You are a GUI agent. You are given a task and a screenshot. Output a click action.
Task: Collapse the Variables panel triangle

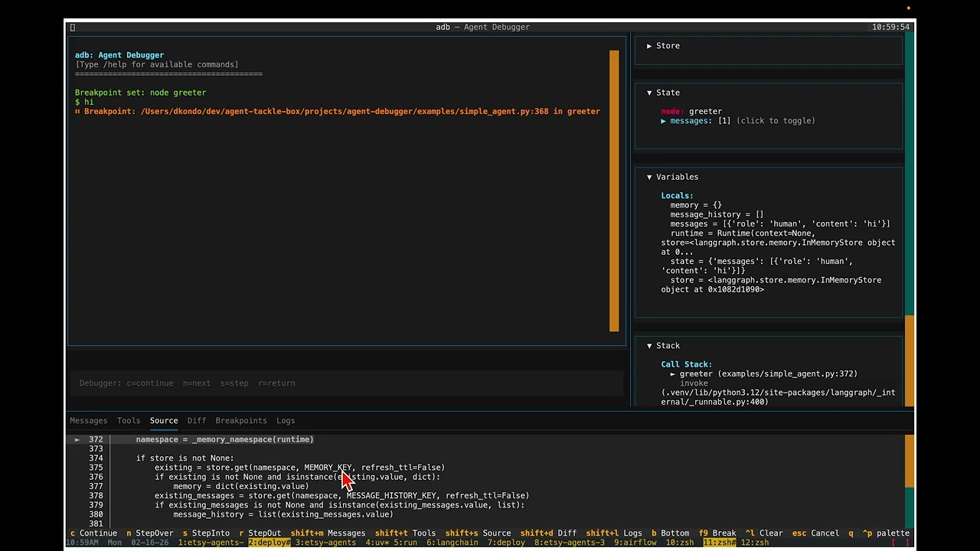point(649,177)
